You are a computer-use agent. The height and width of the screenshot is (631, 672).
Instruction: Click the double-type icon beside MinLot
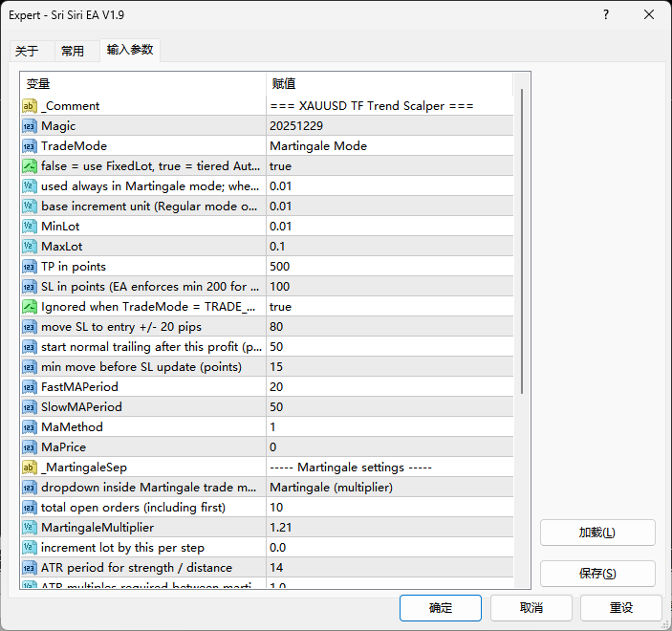(x=30, y=227)
